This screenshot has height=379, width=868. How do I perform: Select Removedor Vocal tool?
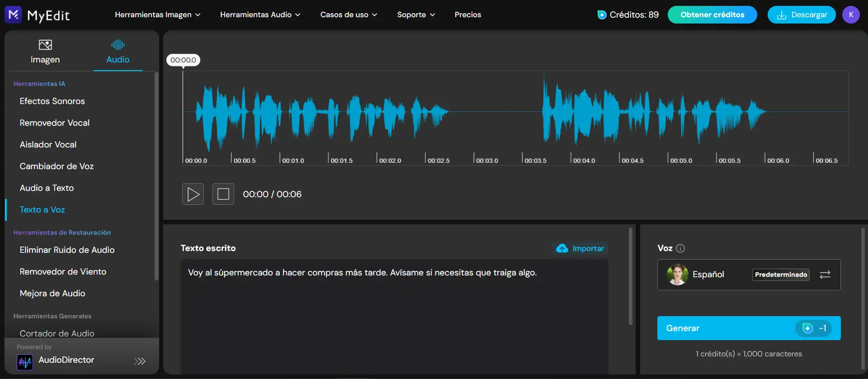pos(55,123)
